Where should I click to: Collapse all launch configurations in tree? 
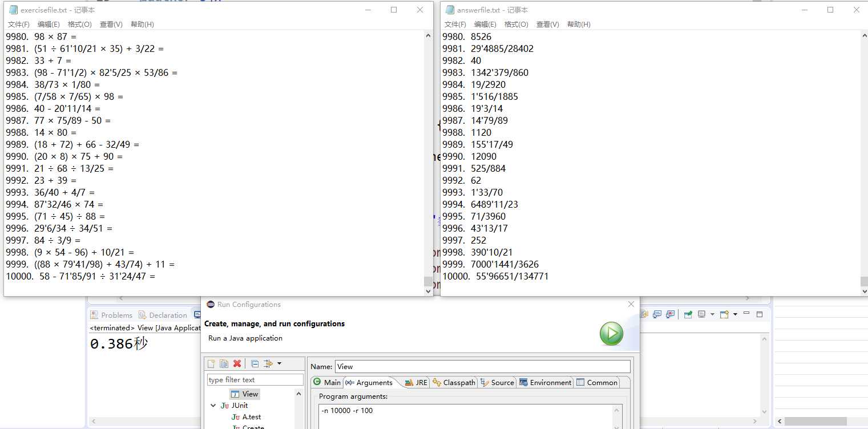point(255,364)
